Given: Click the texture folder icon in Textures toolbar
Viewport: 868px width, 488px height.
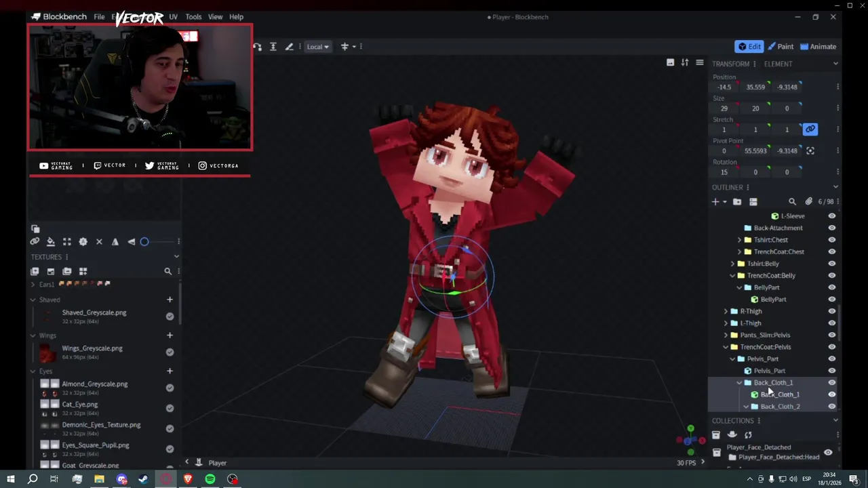Looking at the screenshot, I should 66,271.
